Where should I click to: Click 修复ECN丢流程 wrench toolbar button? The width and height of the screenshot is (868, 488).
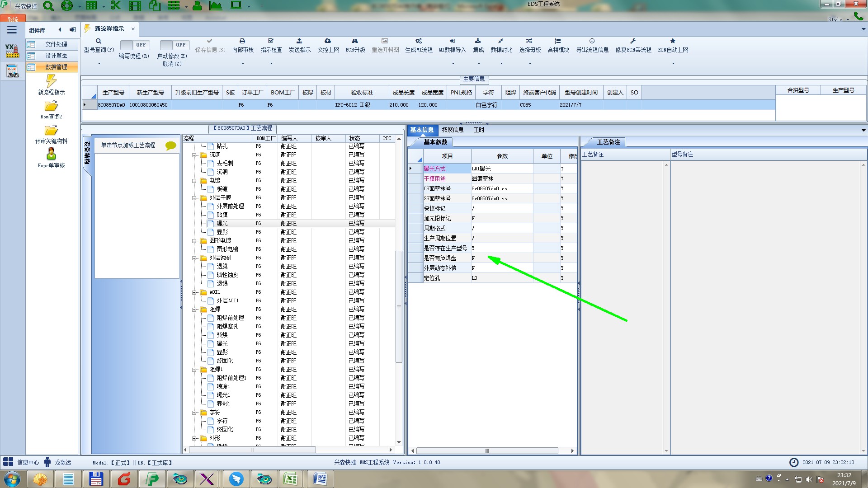(x=633, y=46)
